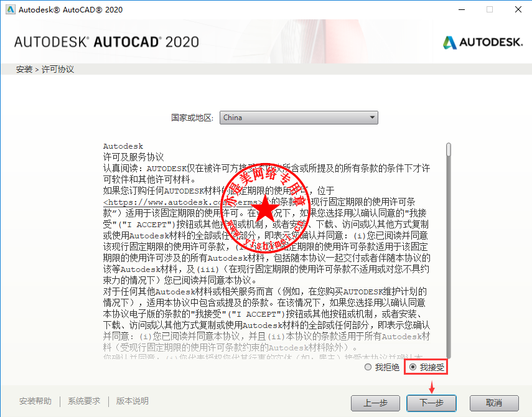The width and height of the screenshot is (532, 417).
Task: Click the 许可及服务协议 heading line
Action: tap(133, 157)
